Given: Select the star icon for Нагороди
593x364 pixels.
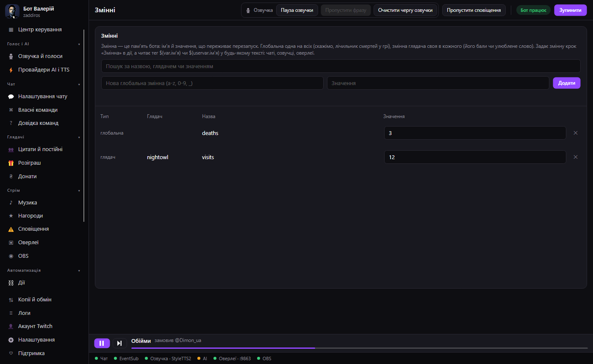Looking at the screenshot, I should click(x=11, y=216).
